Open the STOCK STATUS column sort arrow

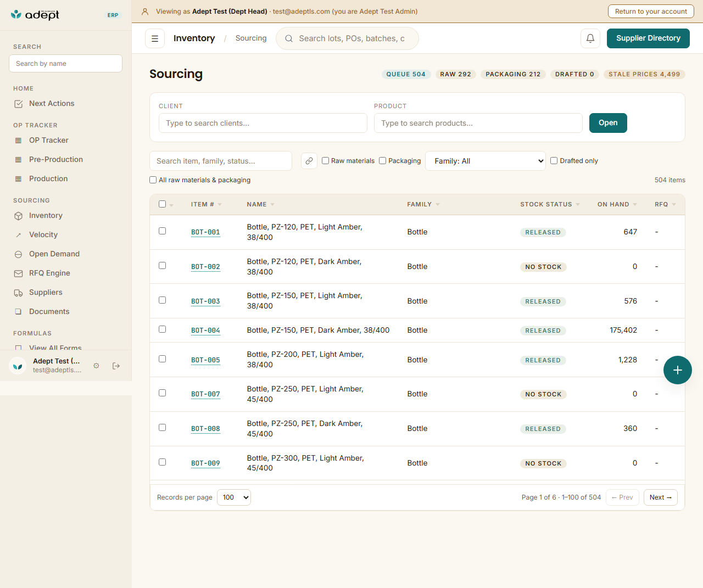578,205
